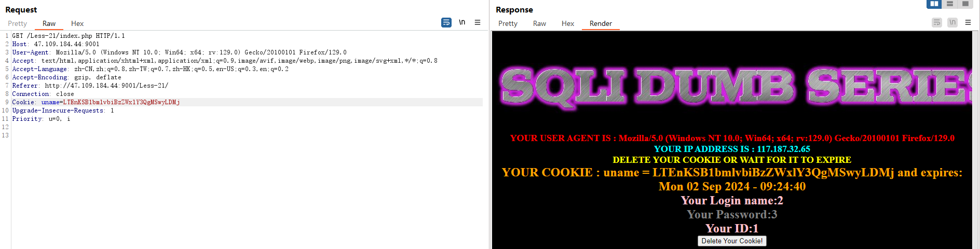Click the Accept-Encoding gzip, deflate line
Image resolution: width=980 pixels, height=249 pixels.
click(67, 77)
